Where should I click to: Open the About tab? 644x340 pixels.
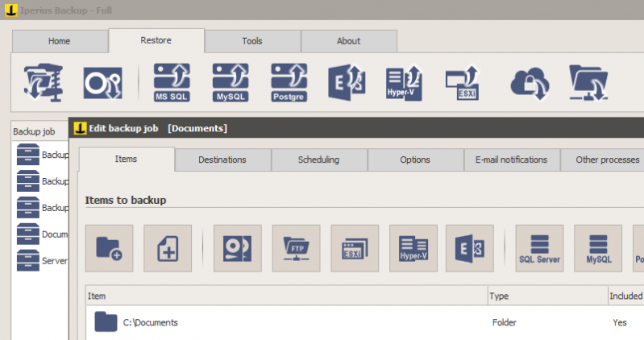349,41
